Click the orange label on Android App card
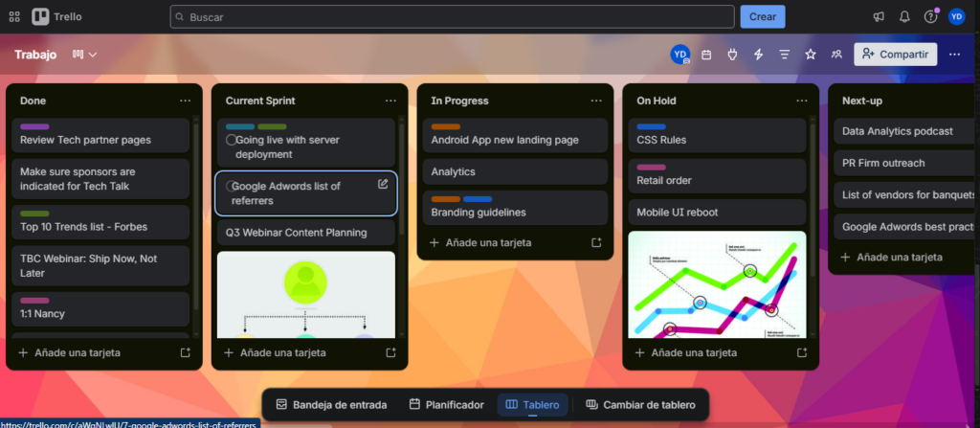This screenshot has height=428, width=980. click(x=446, y=127)
